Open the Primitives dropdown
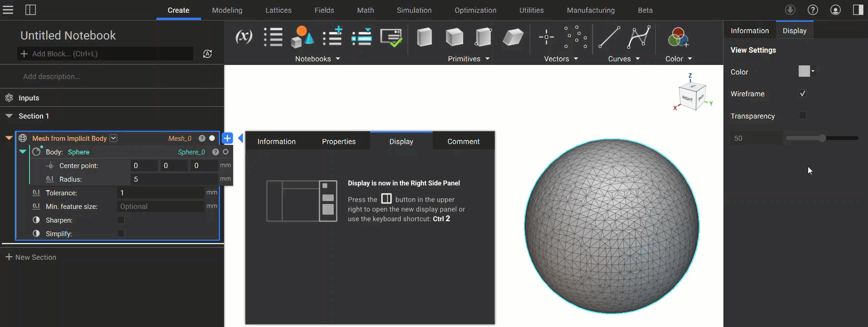 coord(469,59)
